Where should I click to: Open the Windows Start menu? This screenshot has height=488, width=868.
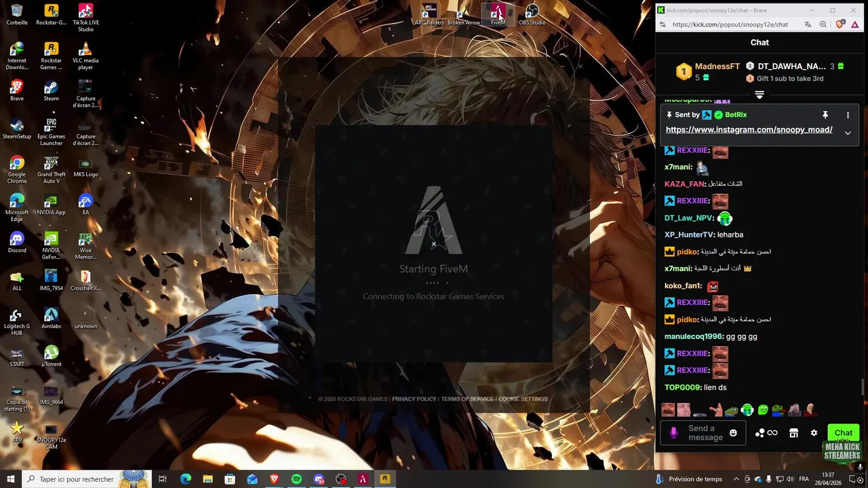click(11, 479)
